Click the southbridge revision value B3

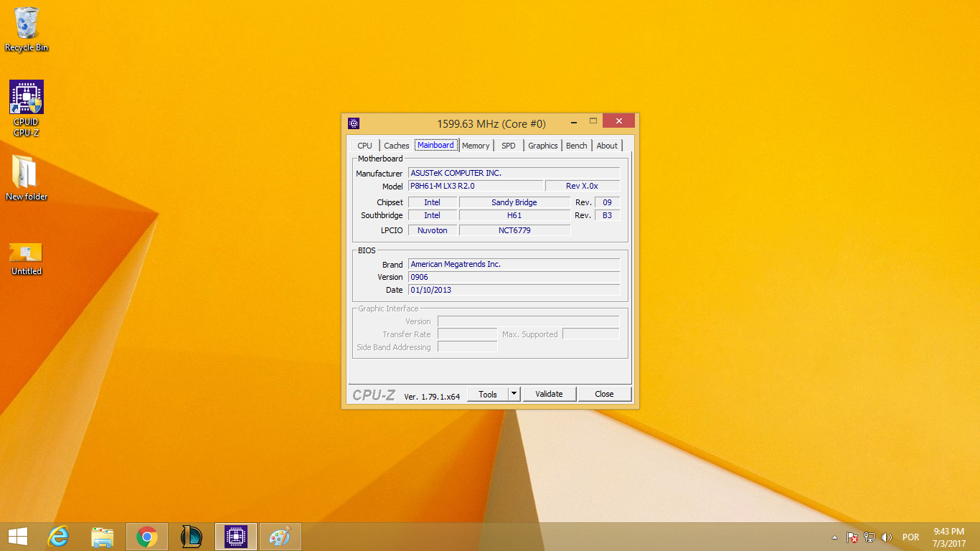[608, 215]
